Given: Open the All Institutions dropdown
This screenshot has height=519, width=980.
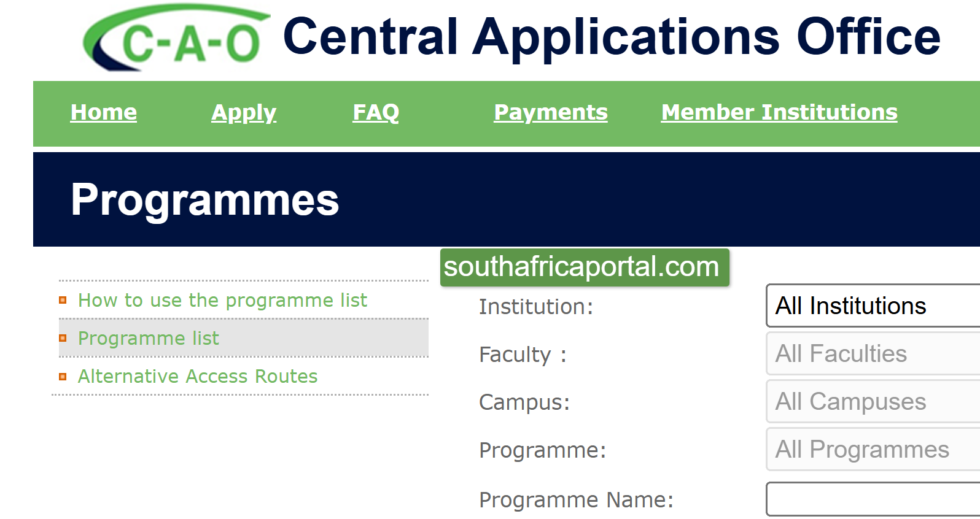Looking at the screenshot, I should pos(872,306).
